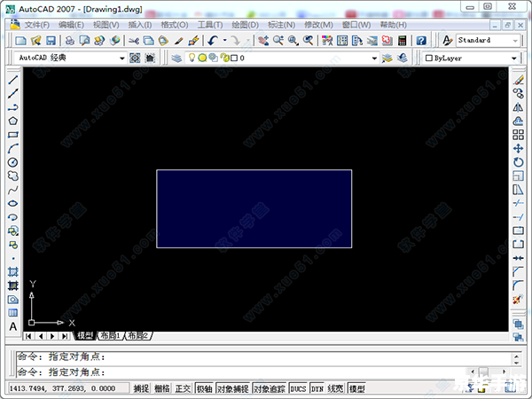The height and width of the screenshot is (399, 532).
Task: Select the Move tool
Action: tap(519, 149)
